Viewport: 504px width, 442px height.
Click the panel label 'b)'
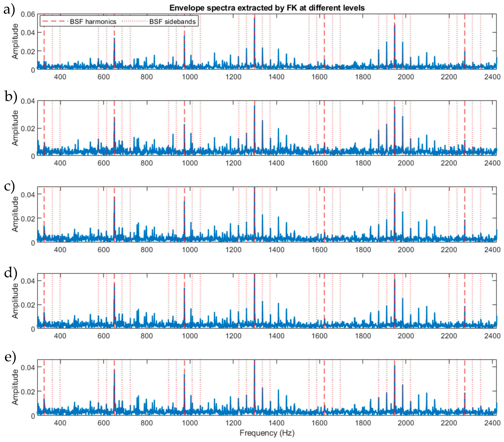click(11, 97)
